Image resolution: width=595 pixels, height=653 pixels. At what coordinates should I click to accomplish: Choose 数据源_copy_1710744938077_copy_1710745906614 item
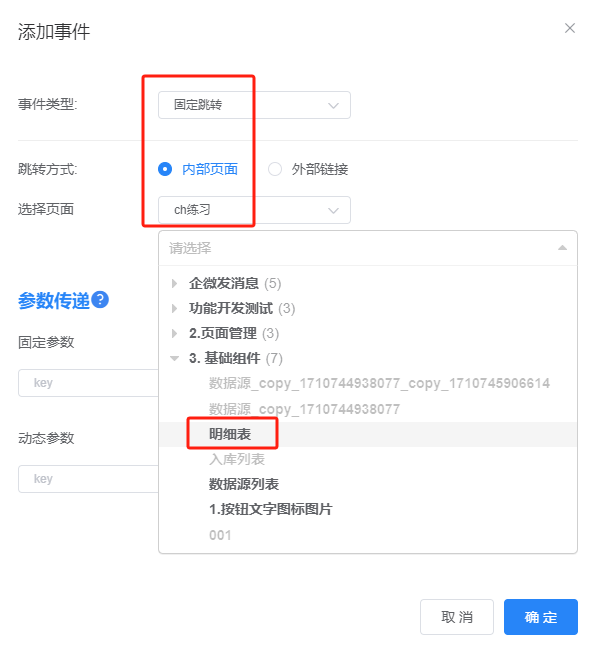coord(379,383)
